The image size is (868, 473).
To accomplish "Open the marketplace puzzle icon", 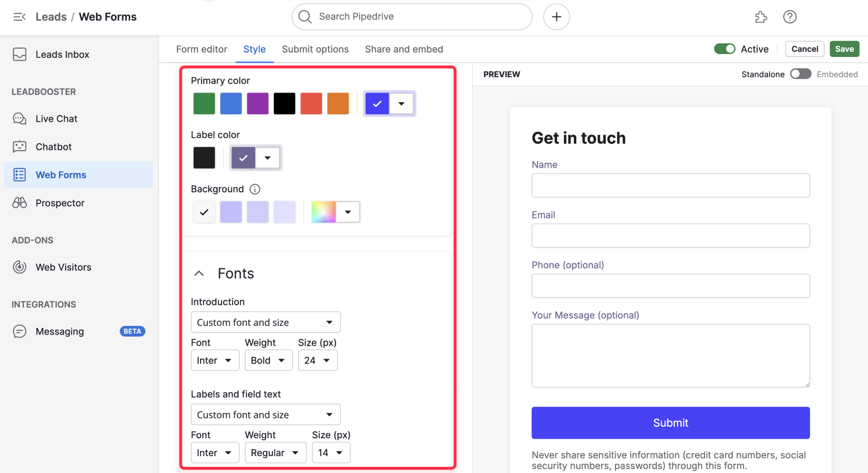I will tap(761, 17).
